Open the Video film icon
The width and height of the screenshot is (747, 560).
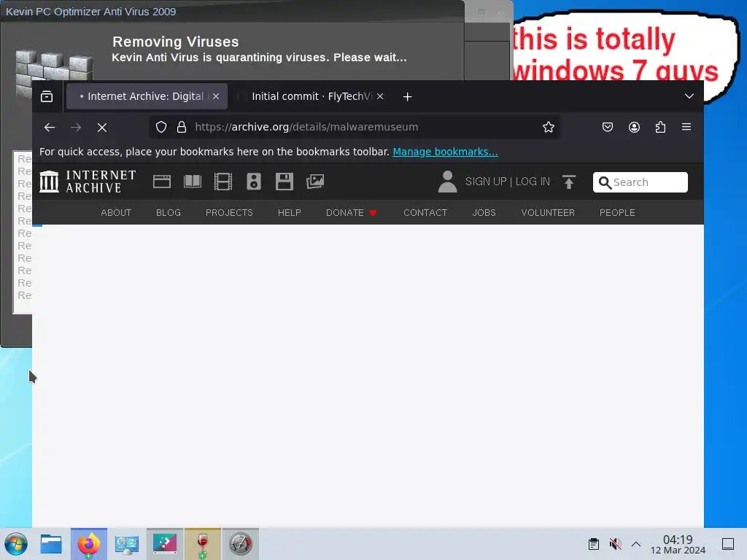(223, 182)
